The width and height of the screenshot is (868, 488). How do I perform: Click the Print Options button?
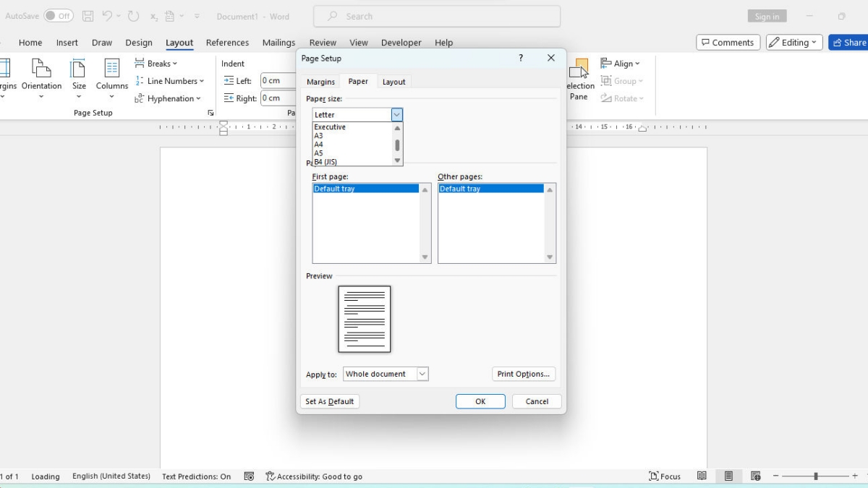click(x=524, y=374)
